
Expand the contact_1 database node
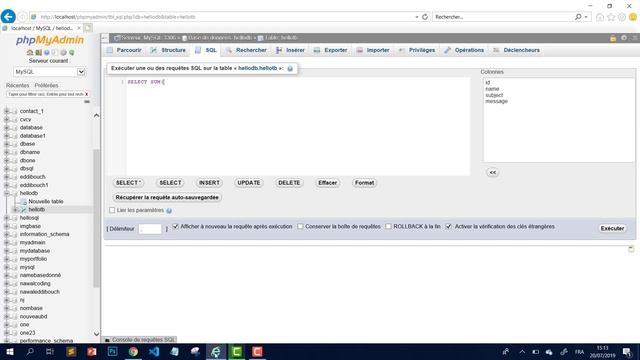click(x=6, y=111)
